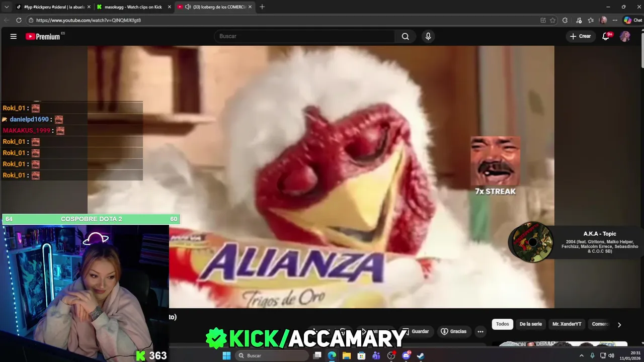Click the YouTube search magnifier button

pyautogui.click(x=405, y=36)
